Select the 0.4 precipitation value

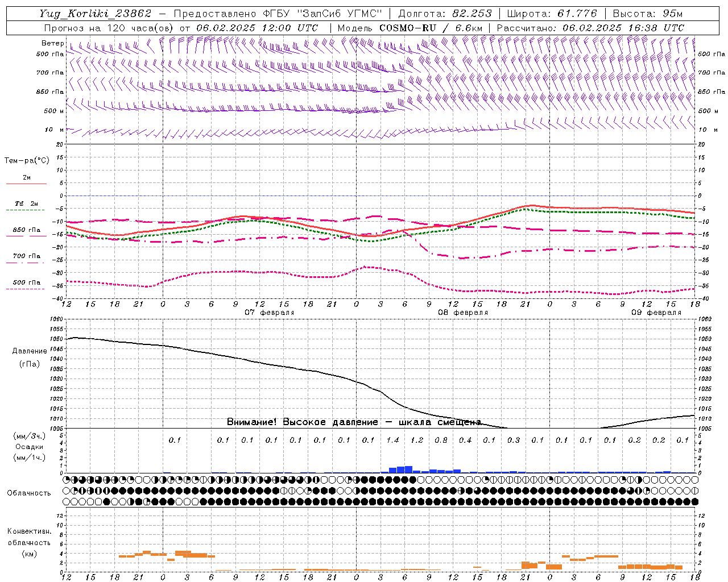[465, 440]
